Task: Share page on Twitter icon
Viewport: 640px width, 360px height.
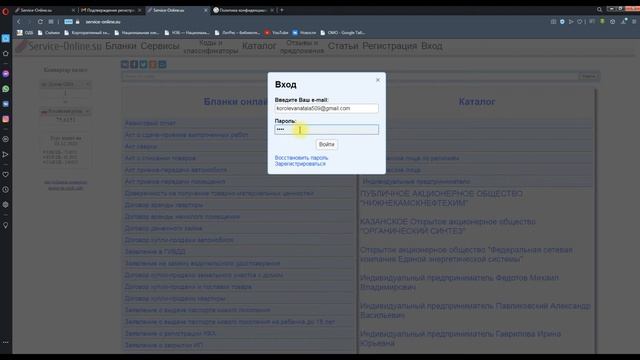Action: tap(143, 64)
